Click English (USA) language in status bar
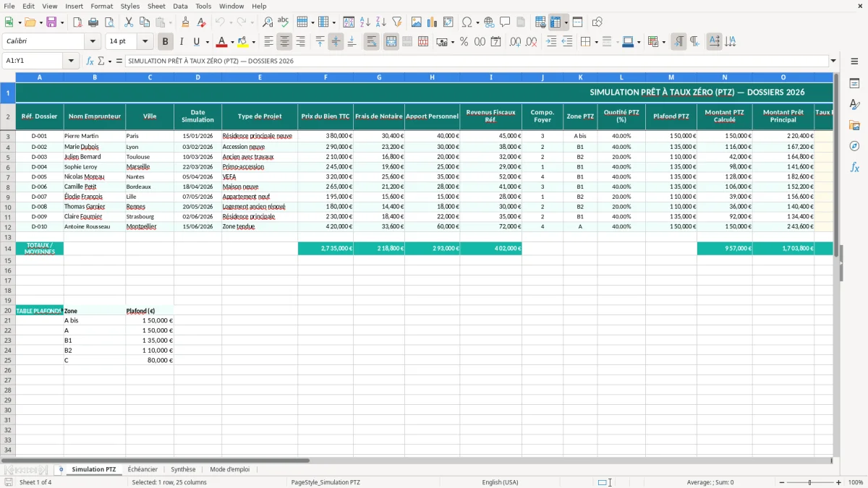This screenshot has height=488, width=868. point(500,482)
